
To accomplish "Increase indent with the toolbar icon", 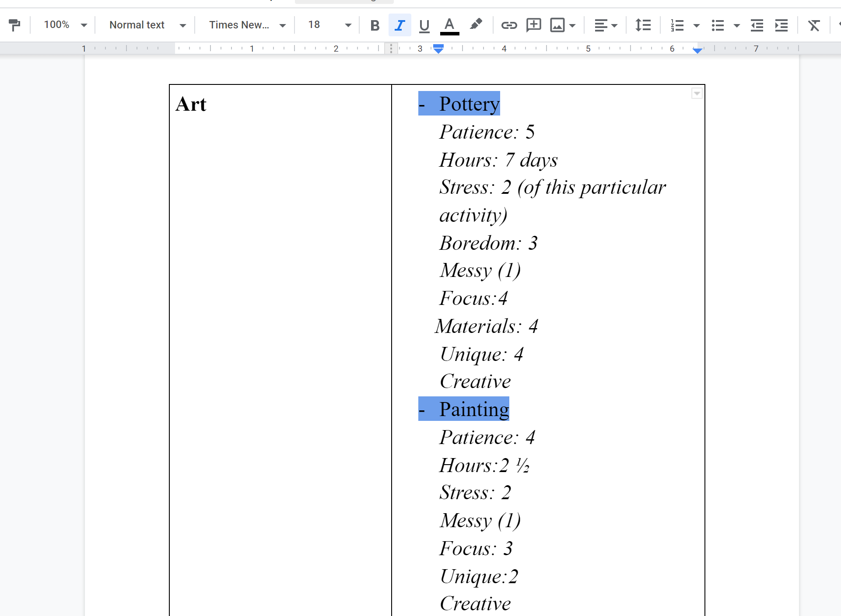I will pos(781,25).
